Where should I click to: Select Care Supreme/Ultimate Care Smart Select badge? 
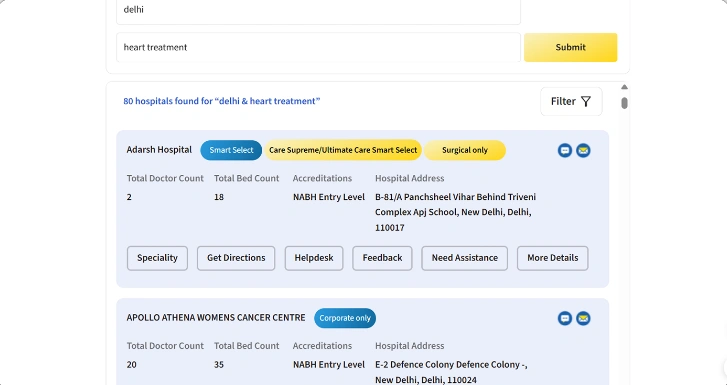click(x=343, y=150)
